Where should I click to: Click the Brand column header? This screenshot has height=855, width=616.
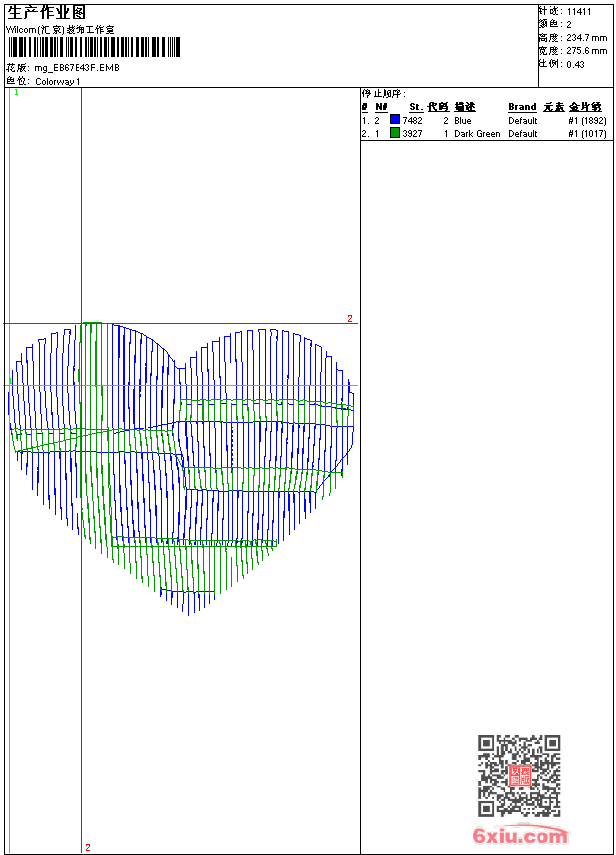522,107
